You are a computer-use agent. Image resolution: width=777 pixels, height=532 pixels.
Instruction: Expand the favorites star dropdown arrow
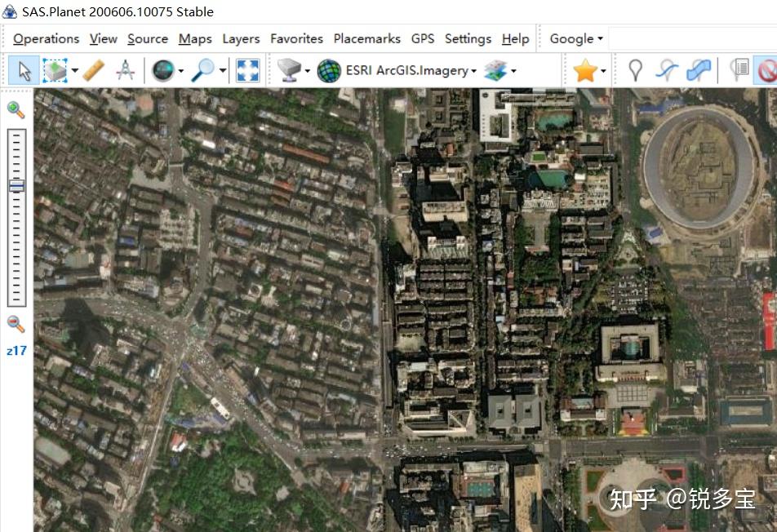click(602, 70)
